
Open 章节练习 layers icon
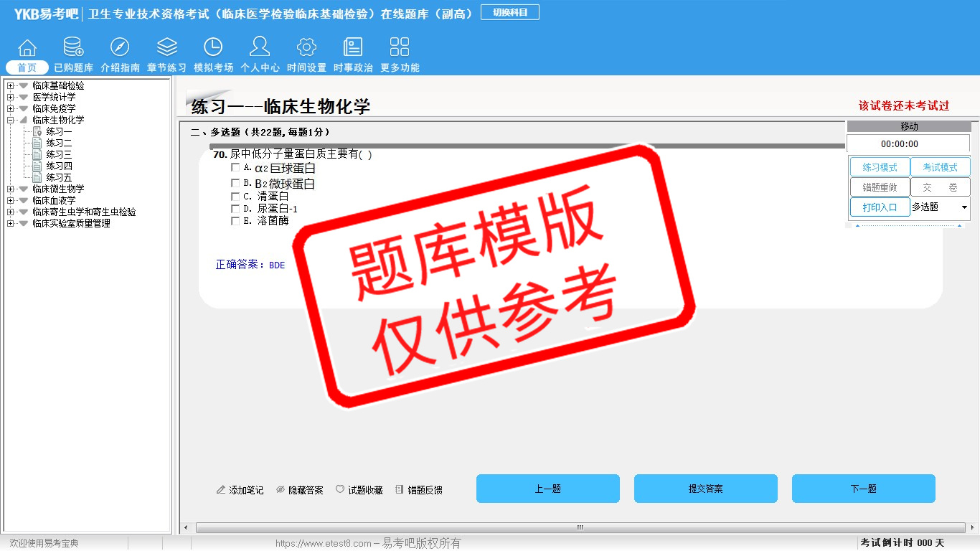coord(166,48)
